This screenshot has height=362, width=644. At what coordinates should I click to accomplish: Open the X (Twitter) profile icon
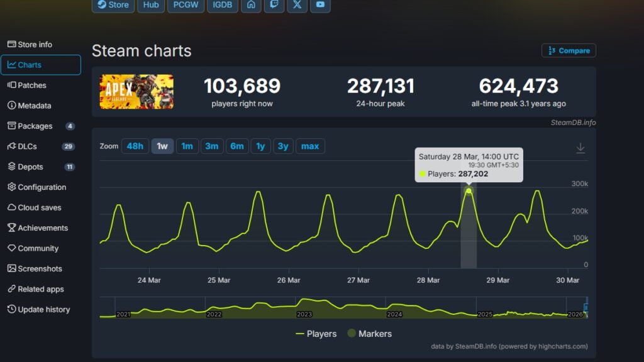point(297,6)
